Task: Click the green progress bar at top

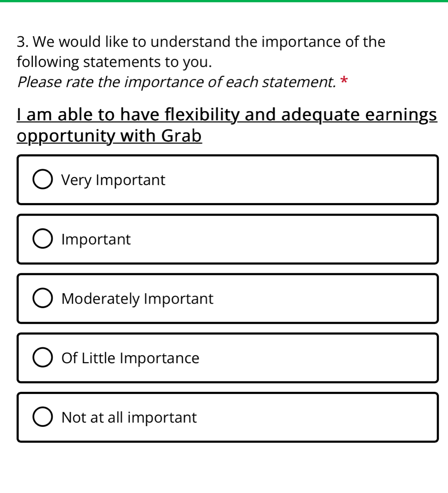Action: click(x=224, y=1)
